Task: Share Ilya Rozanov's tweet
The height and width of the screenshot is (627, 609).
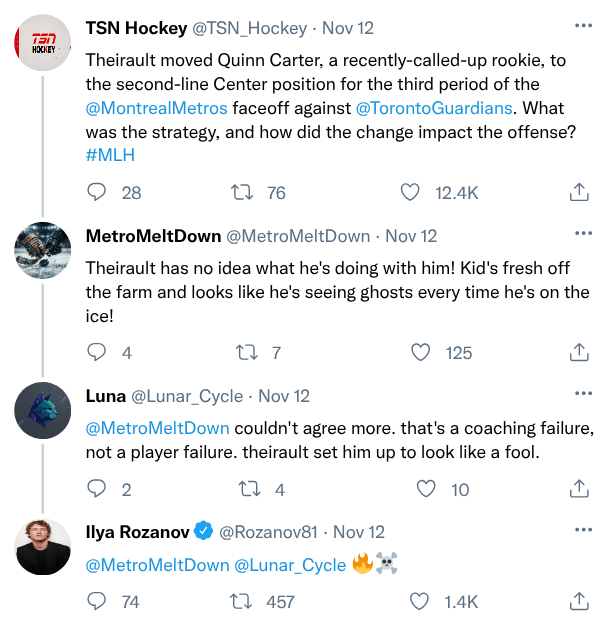Action: point(578,601)
